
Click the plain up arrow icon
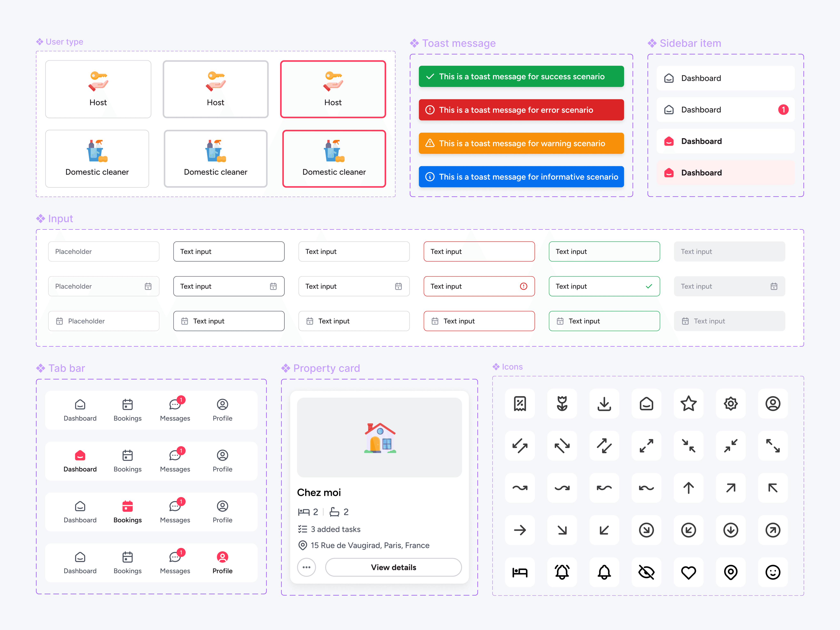point(688,488)
